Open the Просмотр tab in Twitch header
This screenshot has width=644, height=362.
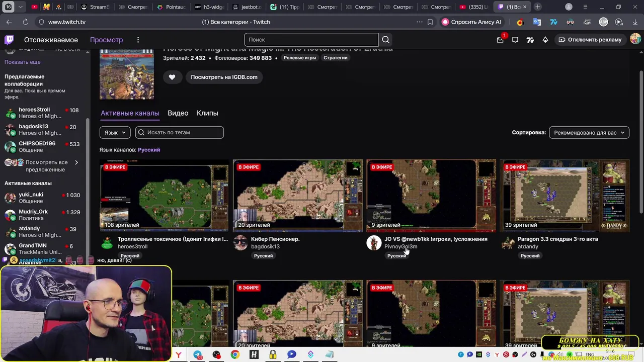coord(106,40)
